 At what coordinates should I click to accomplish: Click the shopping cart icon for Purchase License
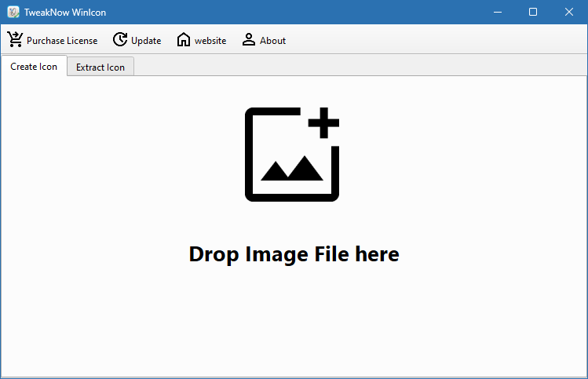pyautogui.click(x=15, y=39)
